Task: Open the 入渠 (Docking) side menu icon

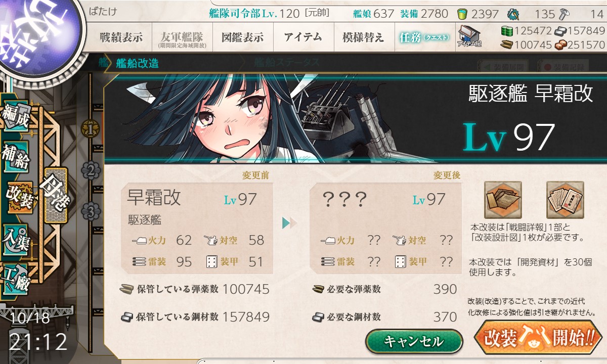Action: click(15, 240)
